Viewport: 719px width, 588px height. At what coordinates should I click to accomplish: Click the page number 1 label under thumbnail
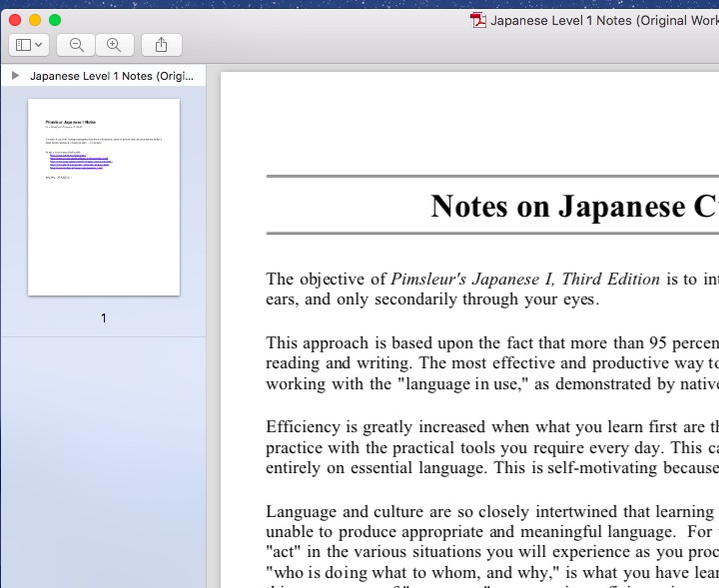tap(104, 318)
